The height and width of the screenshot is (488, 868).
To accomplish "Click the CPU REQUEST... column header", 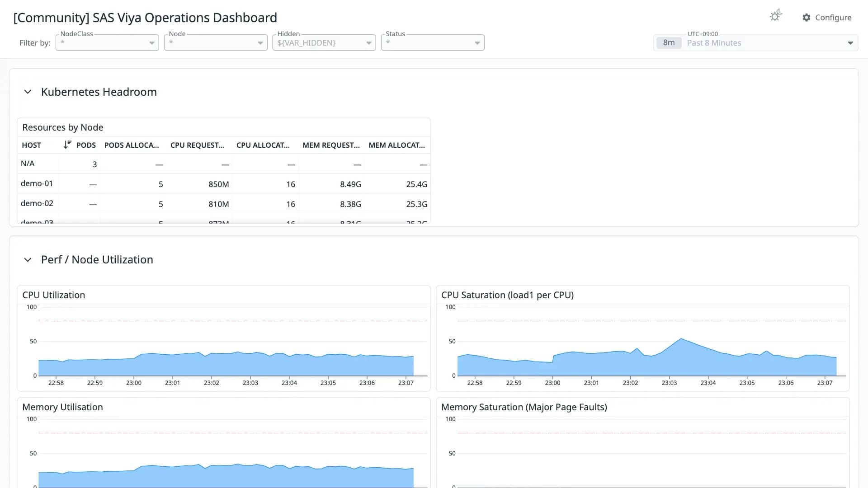I will 198,145.
